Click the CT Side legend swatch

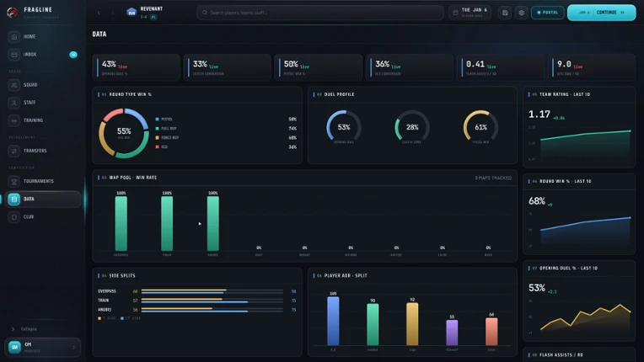122,318
